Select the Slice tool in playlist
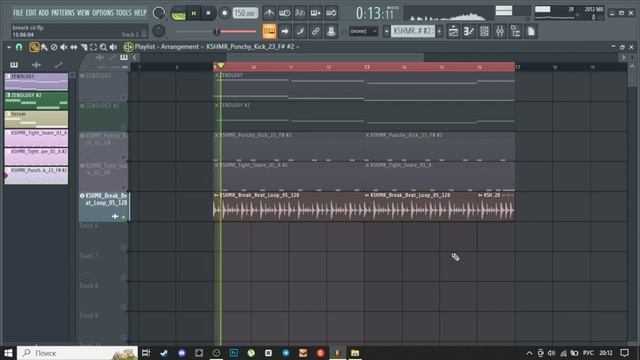 pyautogui.click(x=84, y=47)
